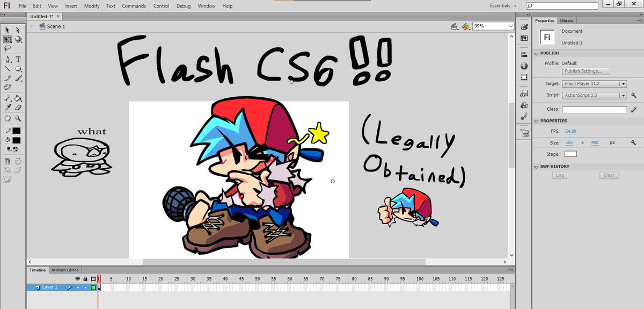Open the Project panel icon
The height and width of the screenshot is (309, 644).
point(524,132)
